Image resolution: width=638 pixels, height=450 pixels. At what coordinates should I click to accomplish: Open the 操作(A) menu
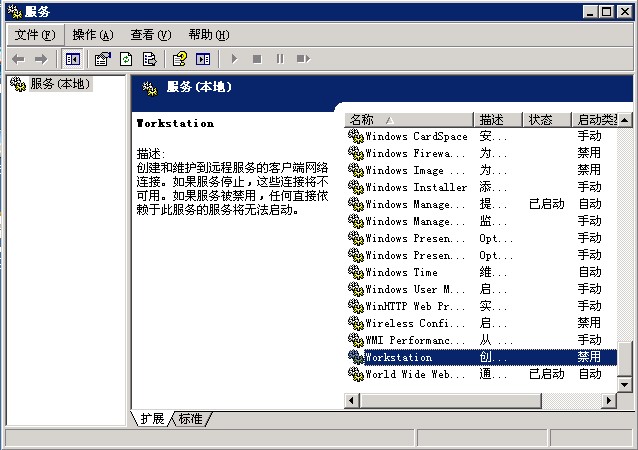[x=92, y=35]
